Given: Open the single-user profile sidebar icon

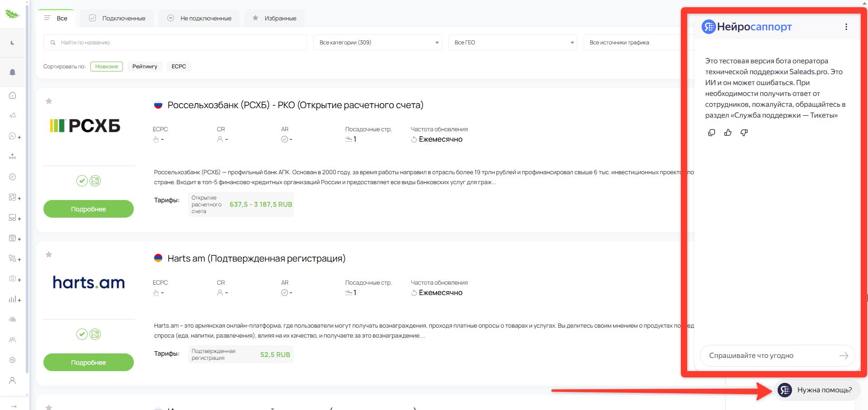Looking at the screenshot, I should pyautogui.click(x=13, y=380).
